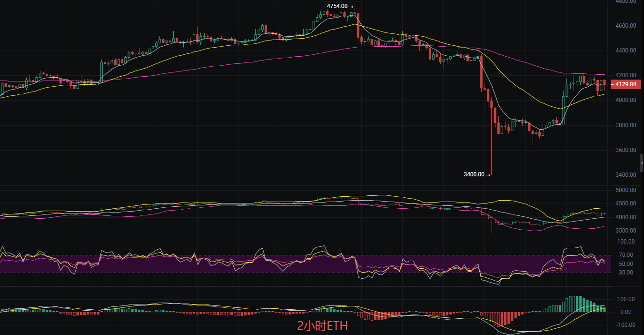
Task: Click the right-edge scrollbar thumb
Action: pos(642,162)
